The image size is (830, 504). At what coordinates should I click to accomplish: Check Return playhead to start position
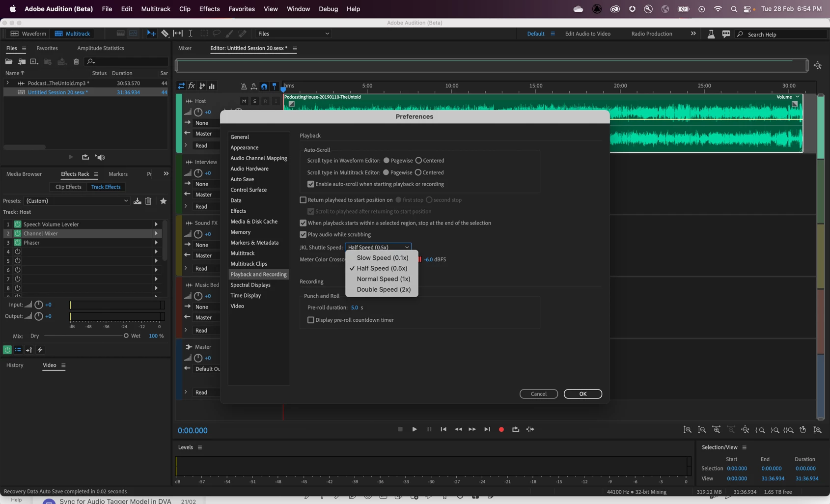303,200
